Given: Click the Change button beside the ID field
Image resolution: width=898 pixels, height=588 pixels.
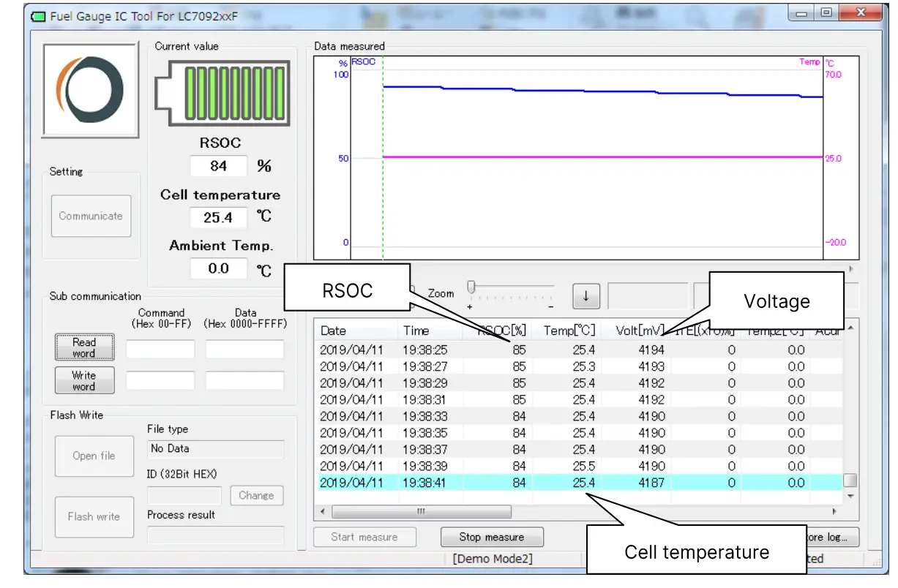Looking at the screenshot, I should tap(256, 495).
